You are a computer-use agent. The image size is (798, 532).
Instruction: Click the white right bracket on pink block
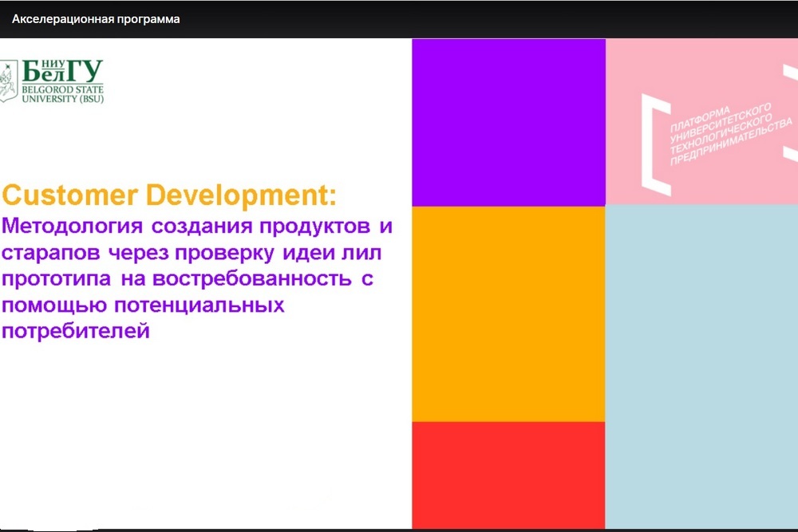790,112
